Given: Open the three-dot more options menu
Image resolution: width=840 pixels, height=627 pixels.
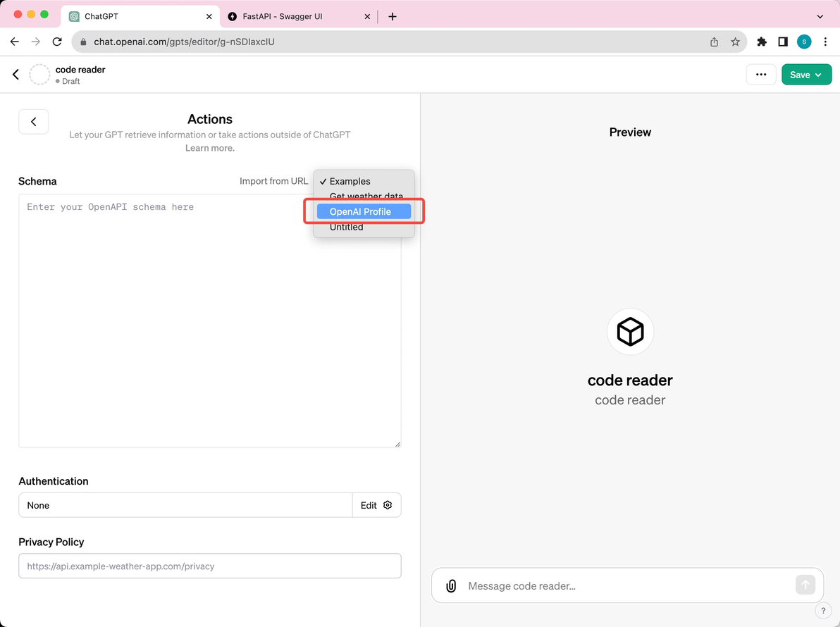Looking at the screenshot, I should pyautogui.click(x=760, y=75).
